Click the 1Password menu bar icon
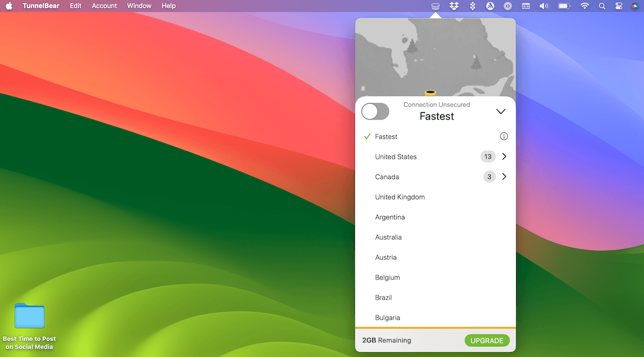644x357 pixels. coord(508,6)
